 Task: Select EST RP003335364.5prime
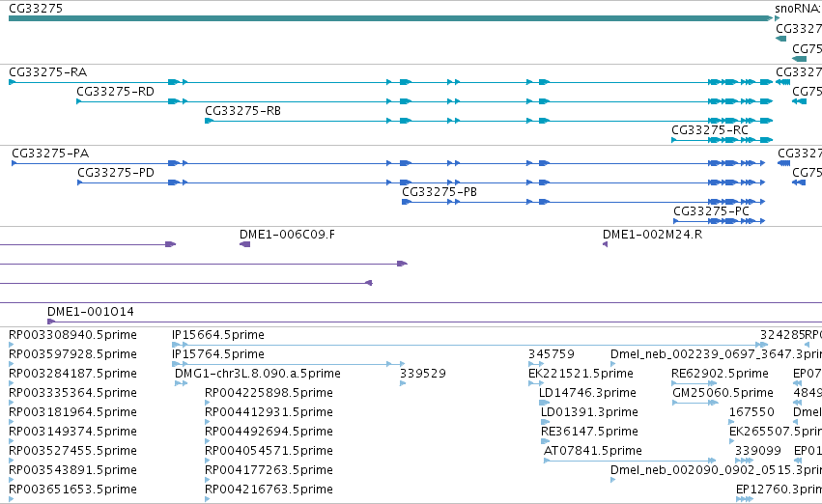click(x=72, y=393)
